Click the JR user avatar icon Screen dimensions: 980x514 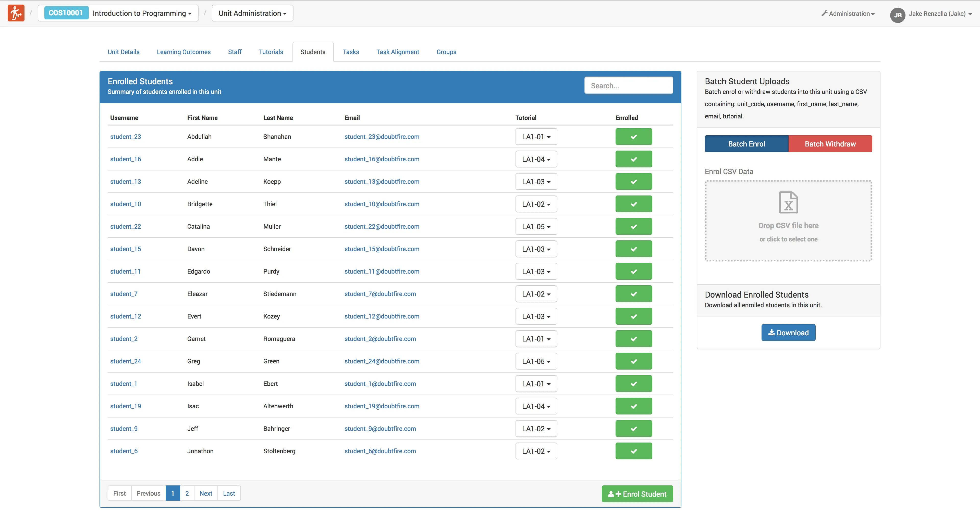tap(898, 15)
